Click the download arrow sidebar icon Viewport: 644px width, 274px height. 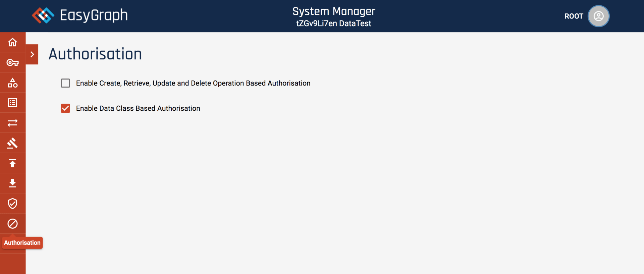(x=12, y=183)
